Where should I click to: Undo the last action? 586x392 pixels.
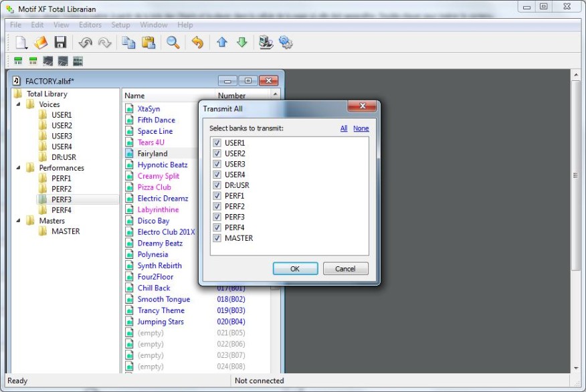[85, 43]
